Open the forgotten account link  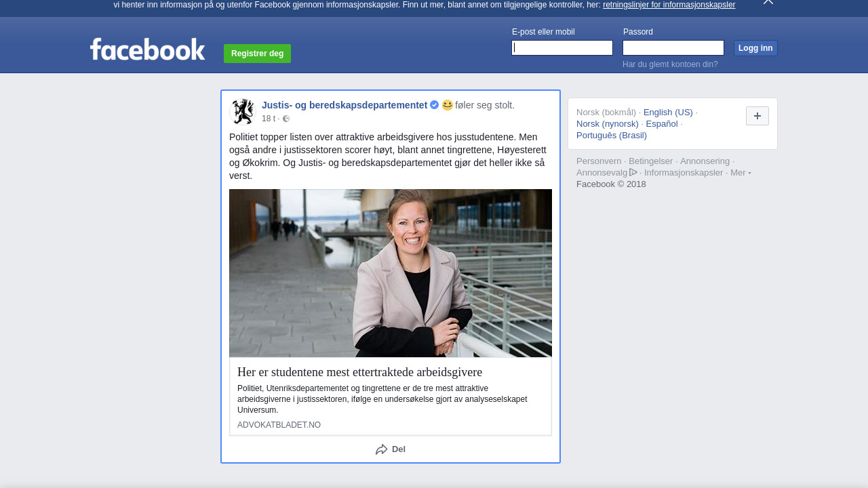pyautogui.click(x=669, y=64)
